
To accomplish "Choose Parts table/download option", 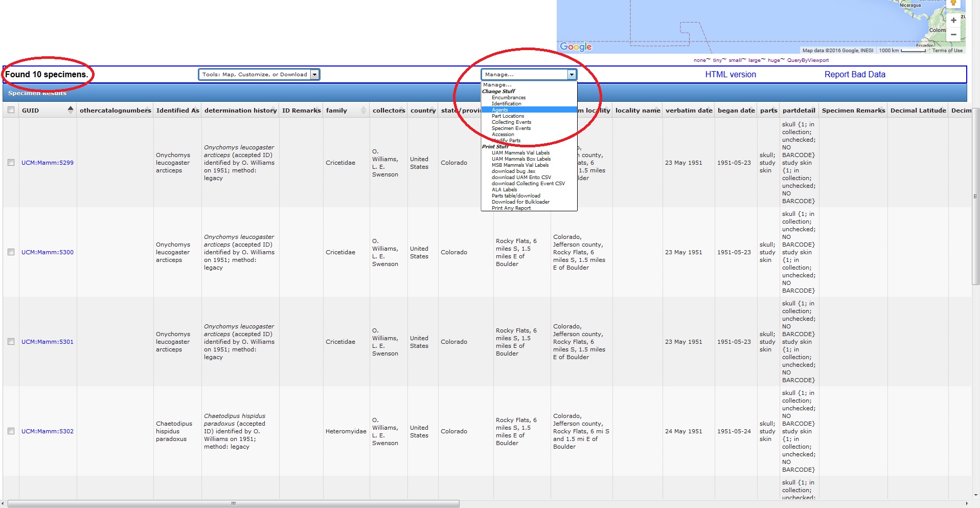I will [516, 196].
